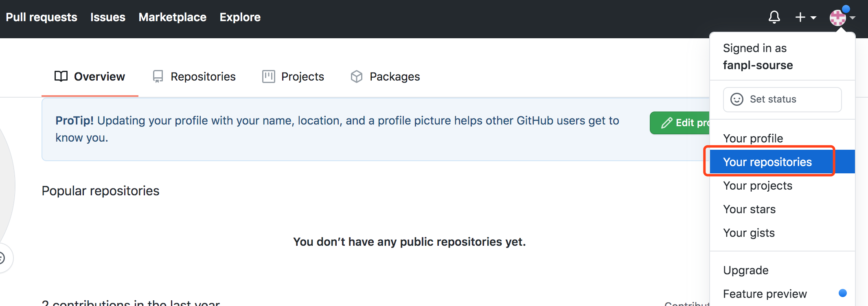Select Your stars in user menu
This screenshot has width=868, height=306.
[x=749, y=209]
